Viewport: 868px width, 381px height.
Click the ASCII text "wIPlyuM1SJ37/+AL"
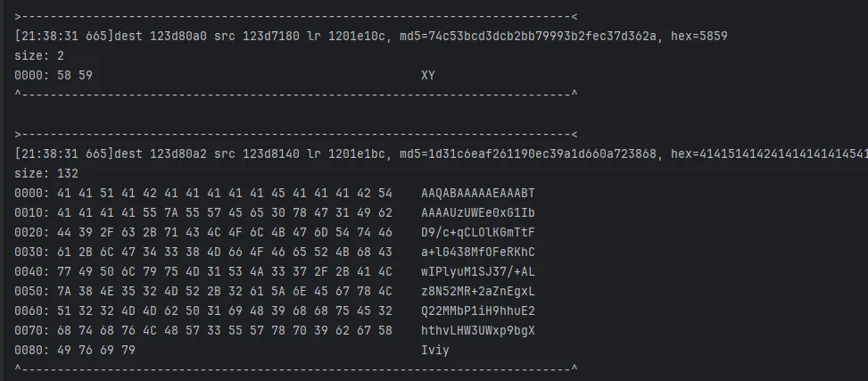click(478, 271)
